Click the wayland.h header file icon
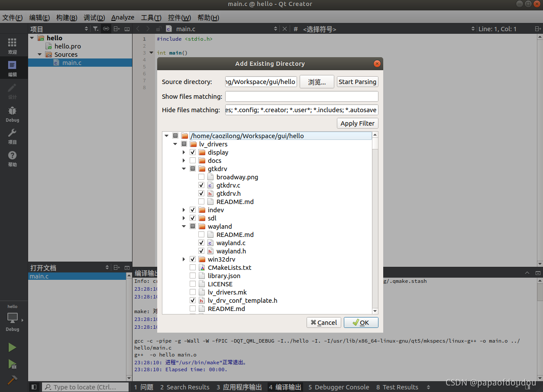Screen dimensions: 543x392 tap(210, 251)
